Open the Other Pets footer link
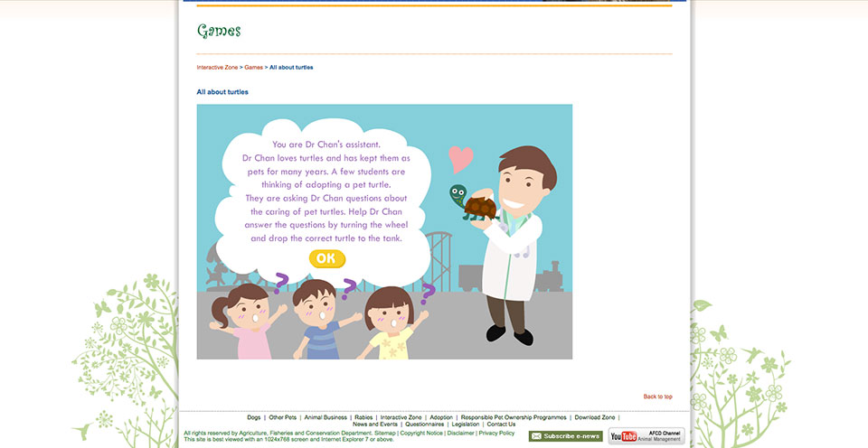868x448 pixels. (283, 417)
